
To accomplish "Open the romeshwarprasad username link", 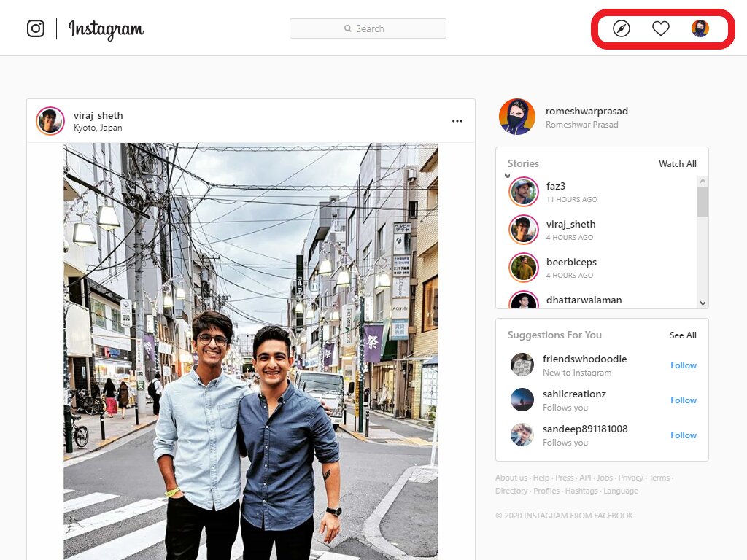I will pyautogui.click(x=587, y=111).
